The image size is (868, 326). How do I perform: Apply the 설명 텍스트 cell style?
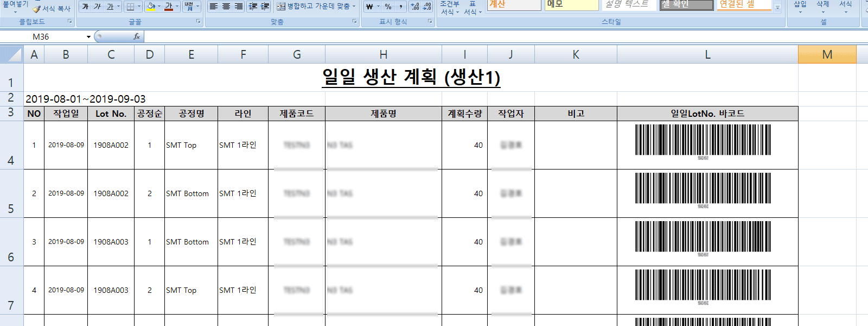click(629, 4)
